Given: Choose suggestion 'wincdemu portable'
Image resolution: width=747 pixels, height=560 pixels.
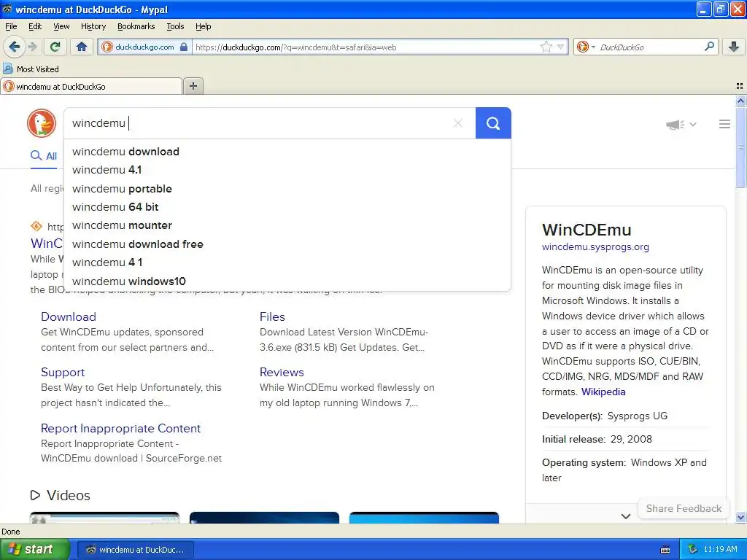Looking at the screenshot, I should click(x=287, y=189).
